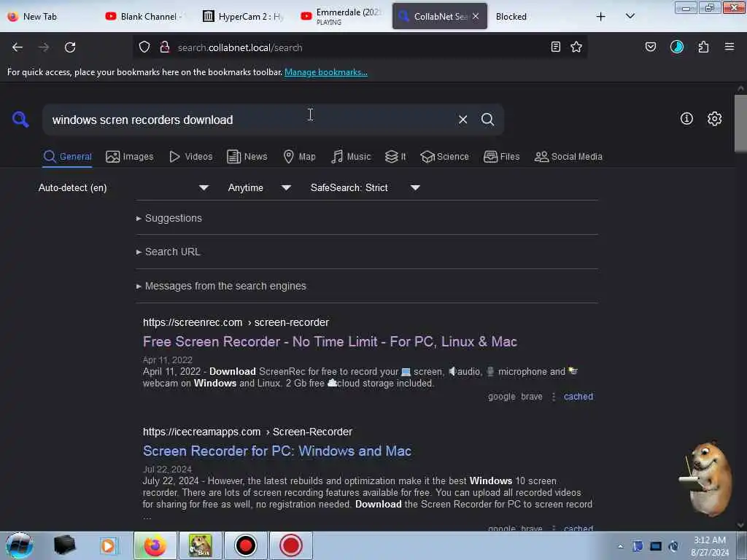Open the SafeSearch: Strict dropdown

[365, 187]
